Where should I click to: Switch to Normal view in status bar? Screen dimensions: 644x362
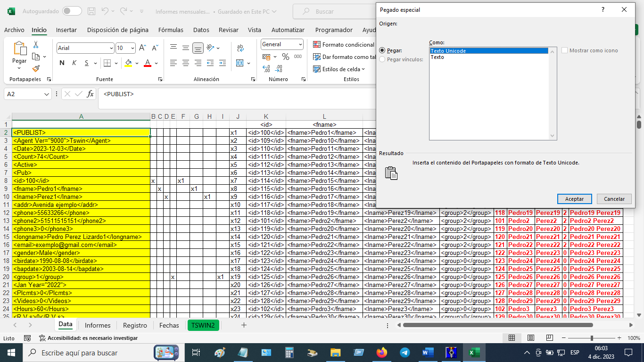tap(512, 338)
